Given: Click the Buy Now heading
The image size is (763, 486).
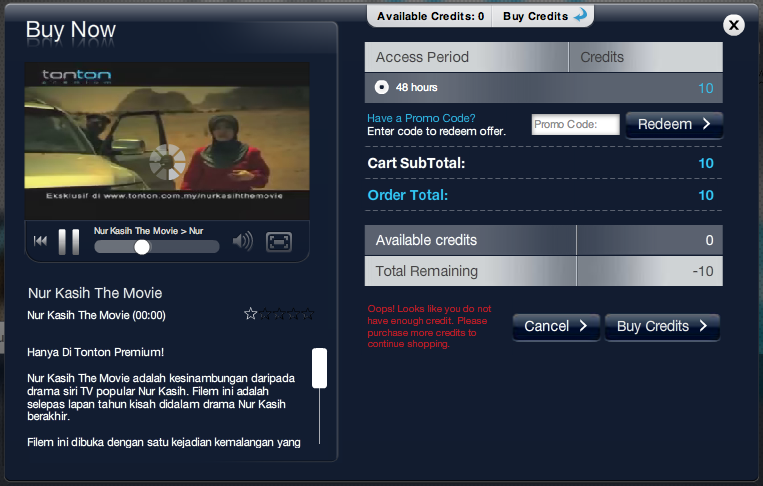Looking at the screenshot, I should 71,30.
